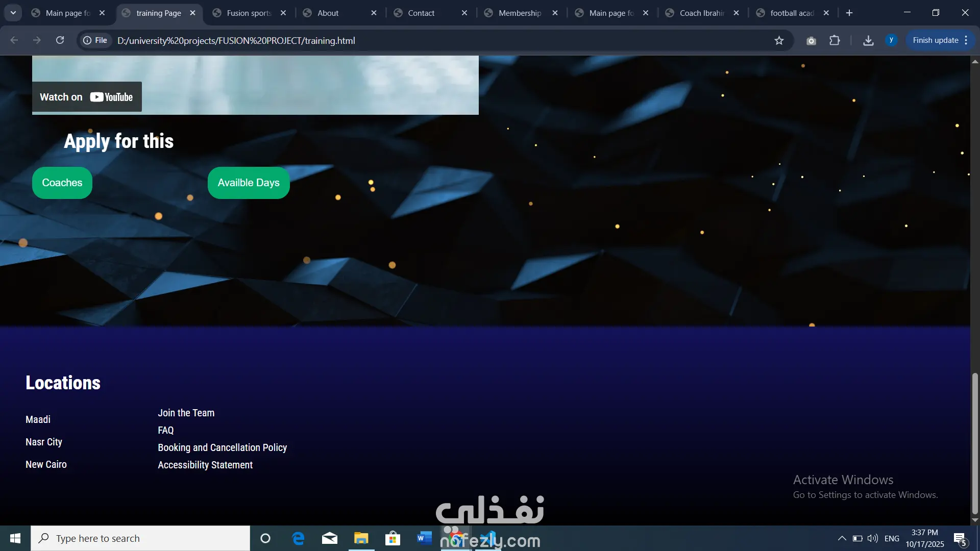Launch Microsoft Edge from the taskbar
980x551 pixels.
click(298, 538)
